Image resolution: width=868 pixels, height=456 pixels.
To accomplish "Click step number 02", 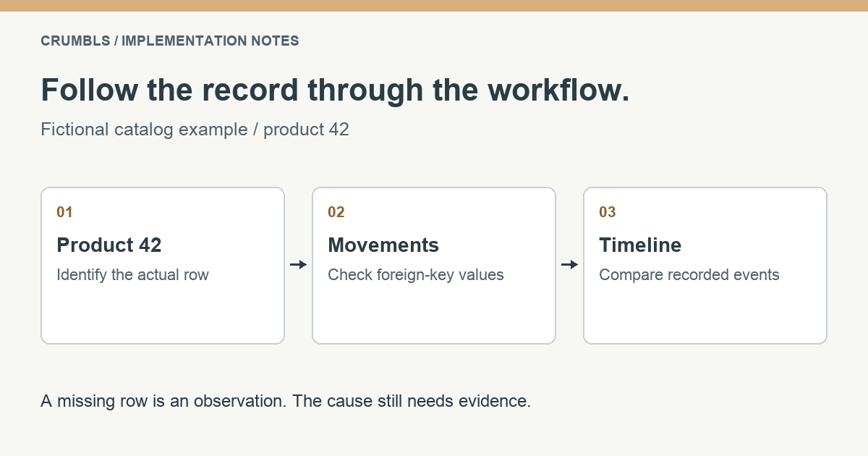I will 336,212.
